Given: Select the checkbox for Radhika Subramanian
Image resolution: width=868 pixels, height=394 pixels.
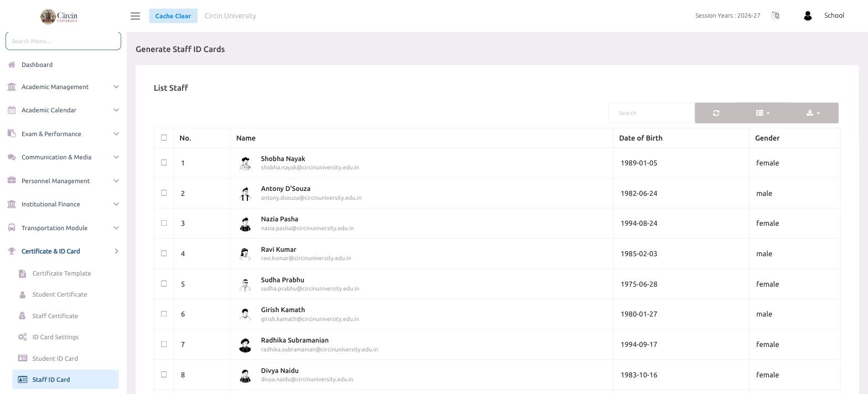Looking at the screenshot, I should pos(164,344).
